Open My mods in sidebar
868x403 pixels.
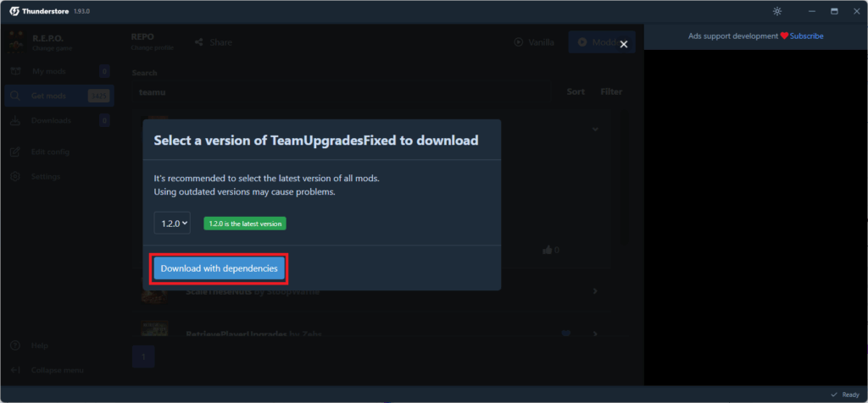point(59,71)
